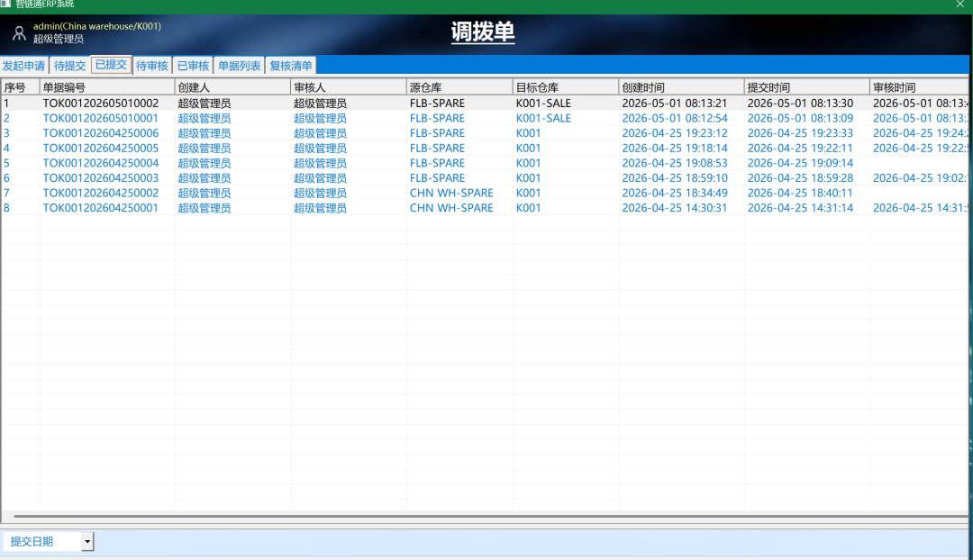Screen dimensions: 973x560
Task: Click the 超级管理员 role label under admin
Action: click(59, 39)
